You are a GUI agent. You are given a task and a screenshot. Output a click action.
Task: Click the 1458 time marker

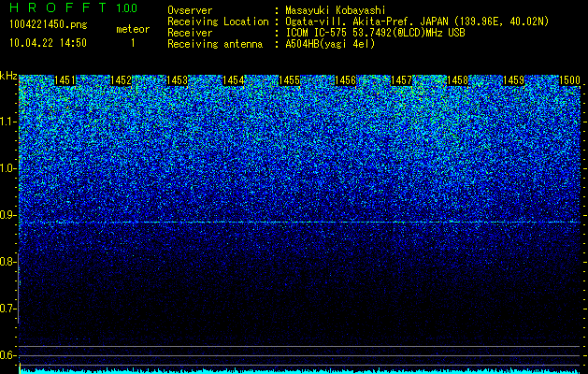coord(458,80)
